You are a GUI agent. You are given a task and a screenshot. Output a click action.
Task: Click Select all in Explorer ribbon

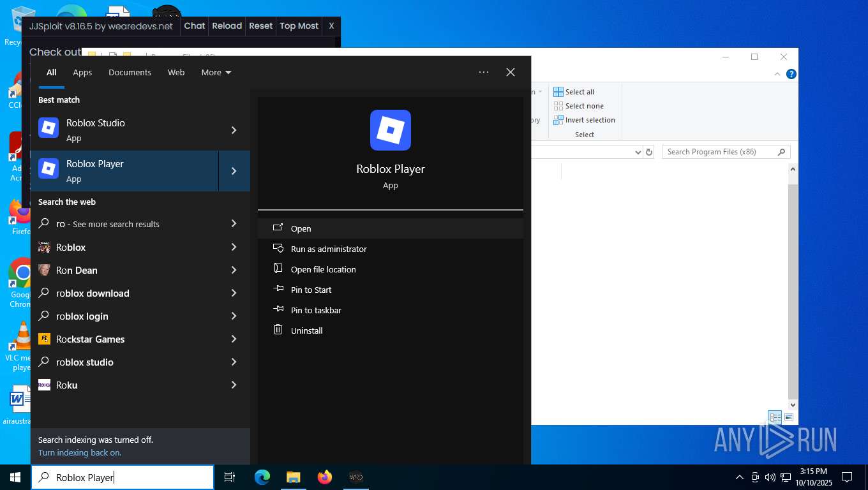click(x=574, y=92)
